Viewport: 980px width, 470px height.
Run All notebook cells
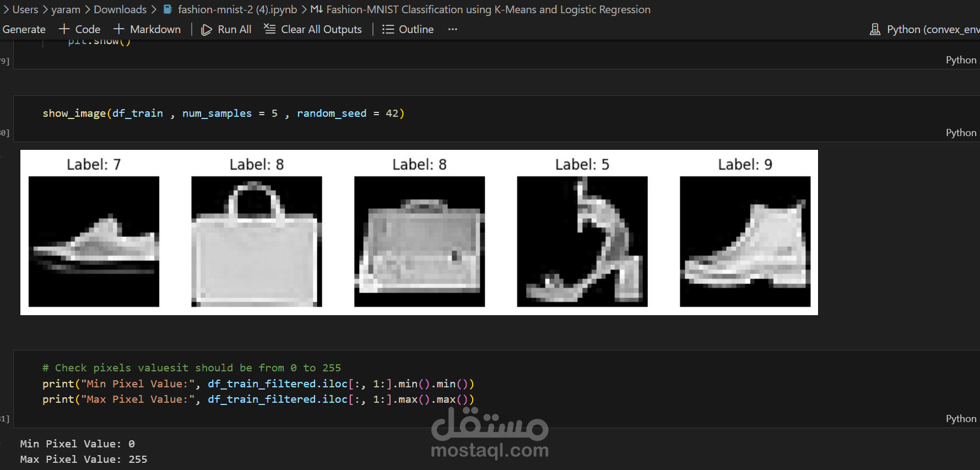(226, 29)
